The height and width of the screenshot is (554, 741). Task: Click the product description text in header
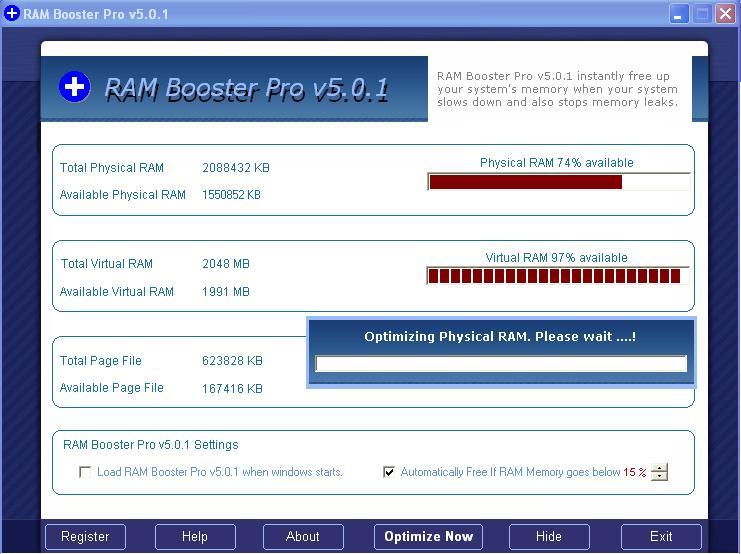[x=558, y=89]
